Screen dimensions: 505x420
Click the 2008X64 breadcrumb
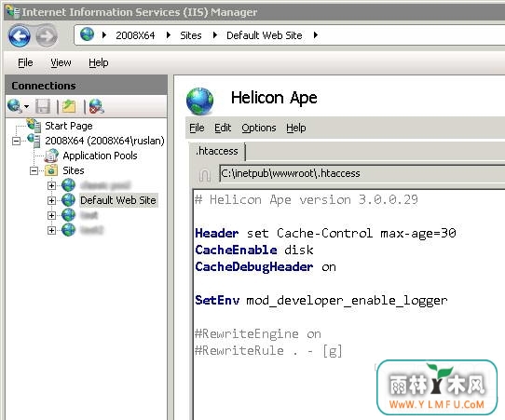point(135,35)
